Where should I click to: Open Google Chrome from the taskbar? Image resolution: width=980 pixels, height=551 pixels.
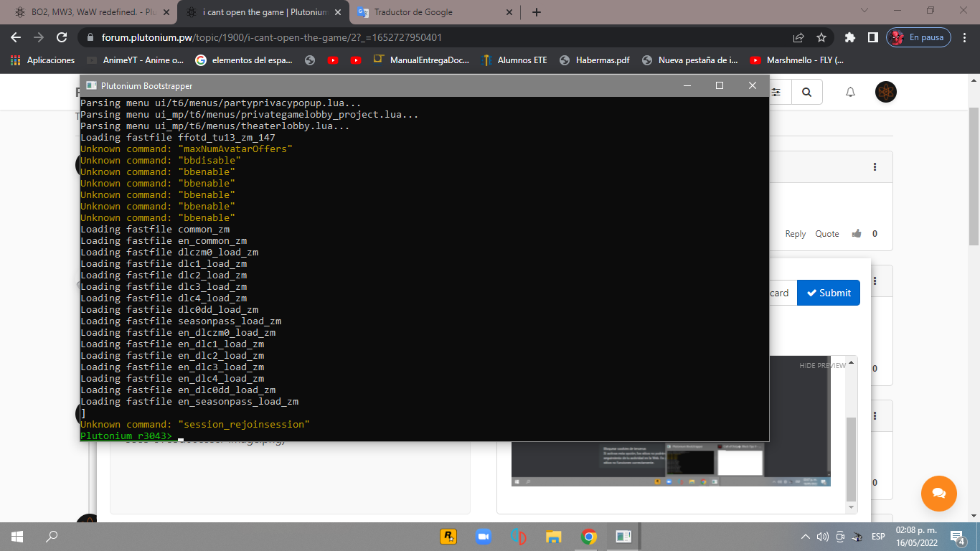pos(588,536)
